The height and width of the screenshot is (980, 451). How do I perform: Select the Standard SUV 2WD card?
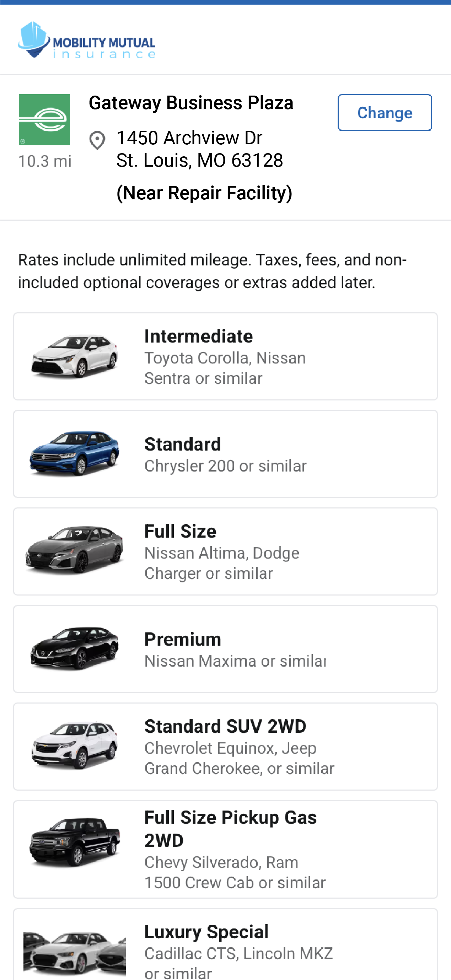[x=225, y=747]
